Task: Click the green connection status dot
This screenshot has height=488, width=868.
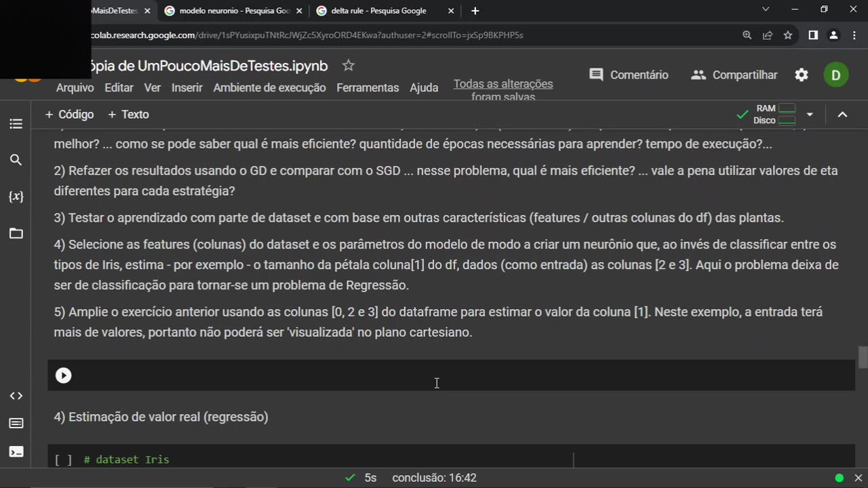Action: 840,478
